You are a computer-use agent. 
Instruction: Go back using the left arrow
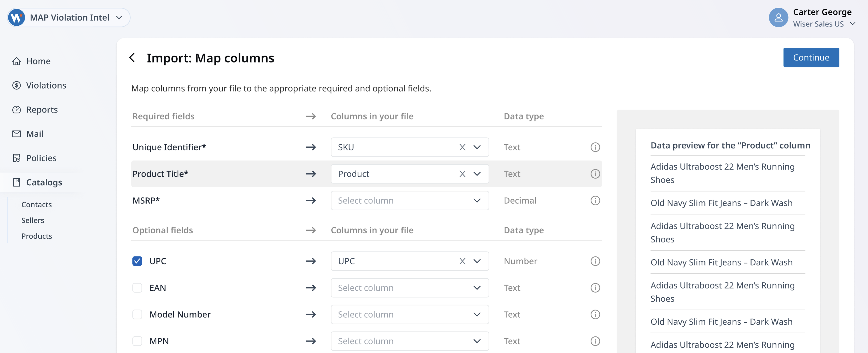point(132,57)
